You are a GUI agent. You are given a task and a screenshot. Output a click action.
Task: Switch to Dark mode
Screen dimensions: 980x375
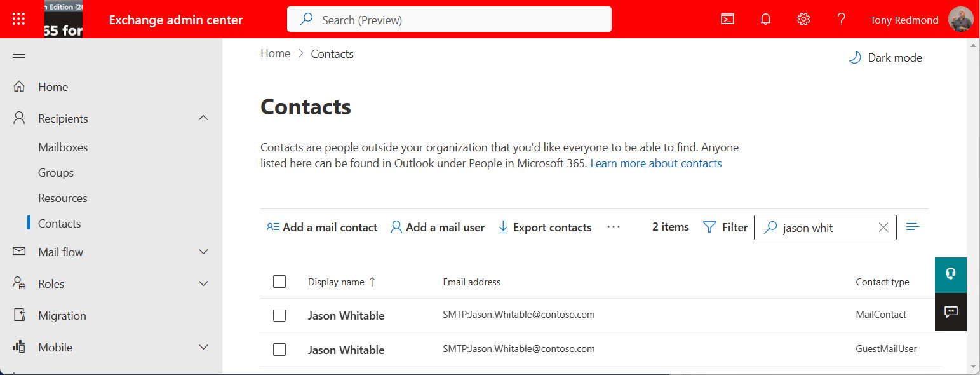(885, 57)
